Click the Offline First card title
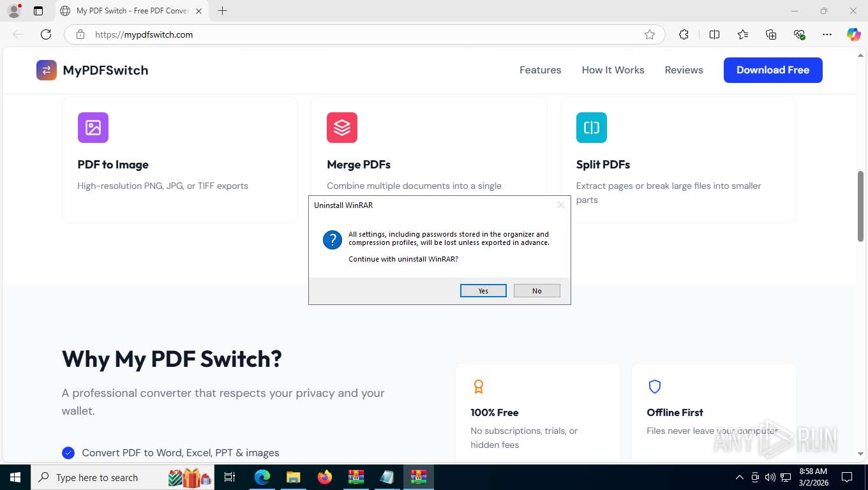This screenshot has height=490, width=868. pyautogui.click(x=675, y=413)
